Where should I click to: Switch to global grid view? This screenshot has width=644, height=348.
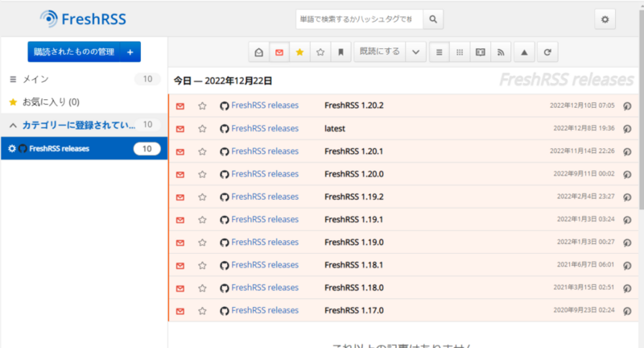tap(460, 52)
